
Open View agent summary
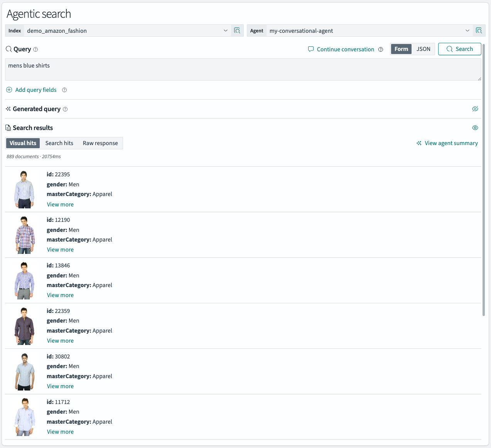(x=451, y=143)
